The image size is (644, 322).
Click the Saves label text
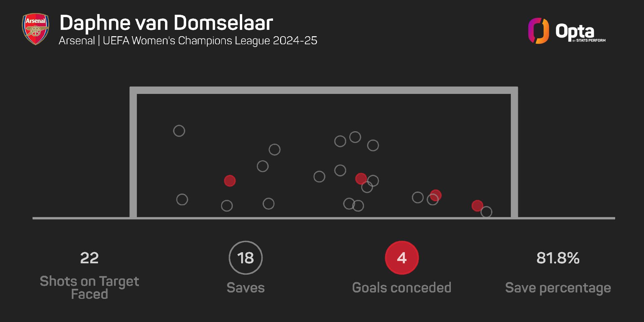click(246, 287)
